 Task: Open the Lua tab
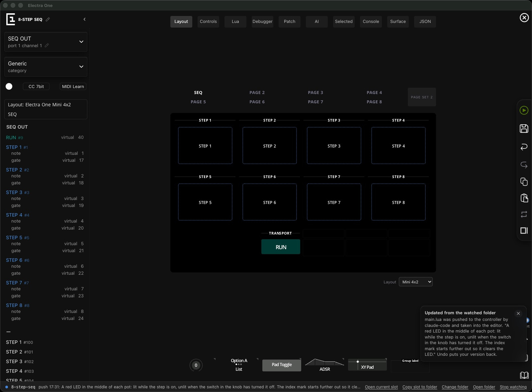235,22
